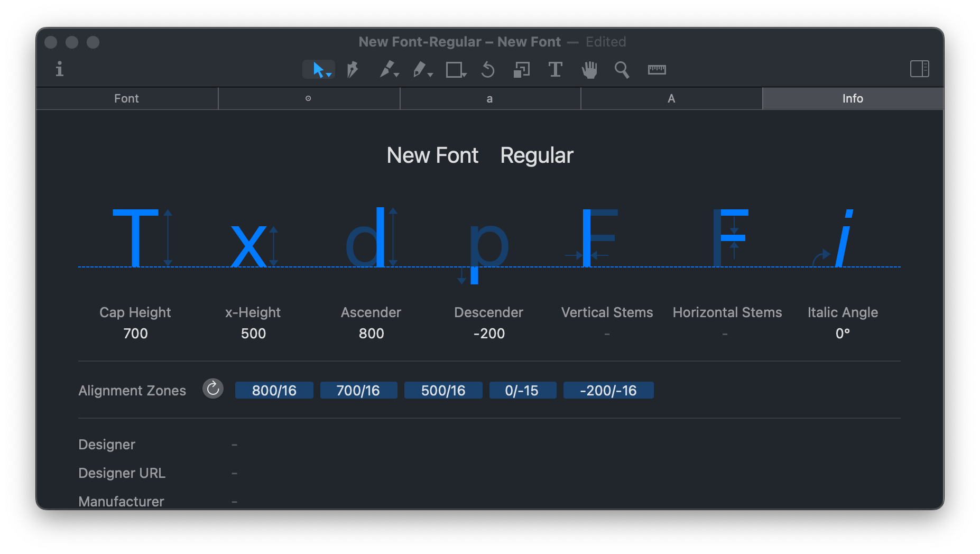Click the Alignment Zones label

point(132,390)
